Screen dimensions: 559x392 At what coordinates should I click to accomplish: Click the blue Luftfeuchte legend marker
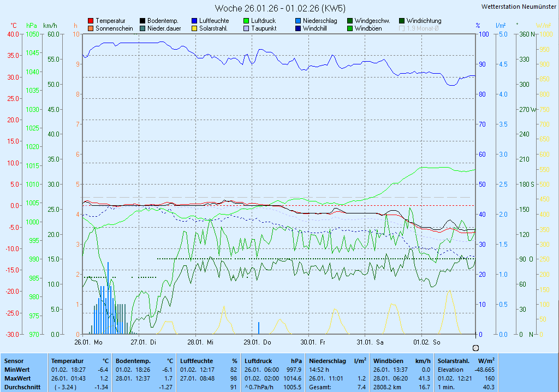pyautogui.click(x=194, y=21)
